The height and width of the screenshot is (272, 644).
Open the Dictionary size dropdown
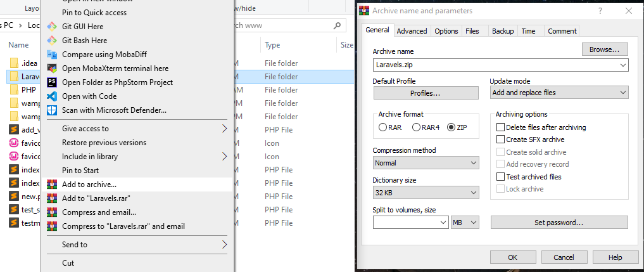pos(426,193)
